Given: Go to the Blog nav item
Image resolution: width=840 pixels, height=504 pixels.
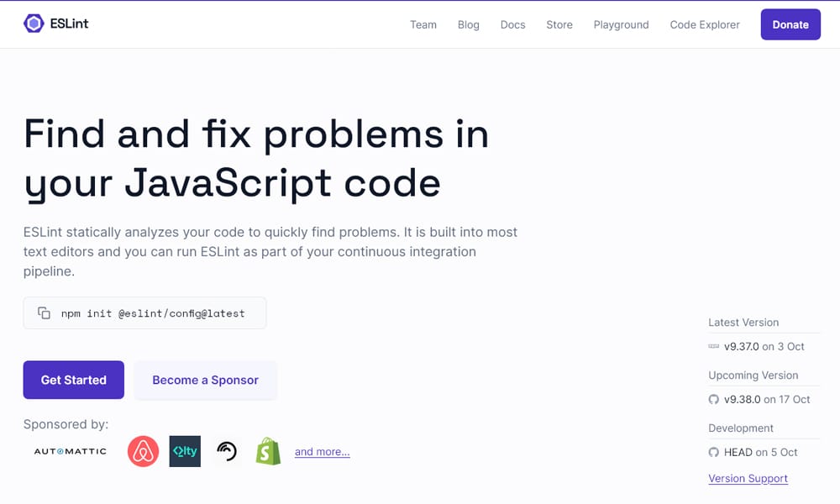Looking at the screenshot, I should coord(469,24).
